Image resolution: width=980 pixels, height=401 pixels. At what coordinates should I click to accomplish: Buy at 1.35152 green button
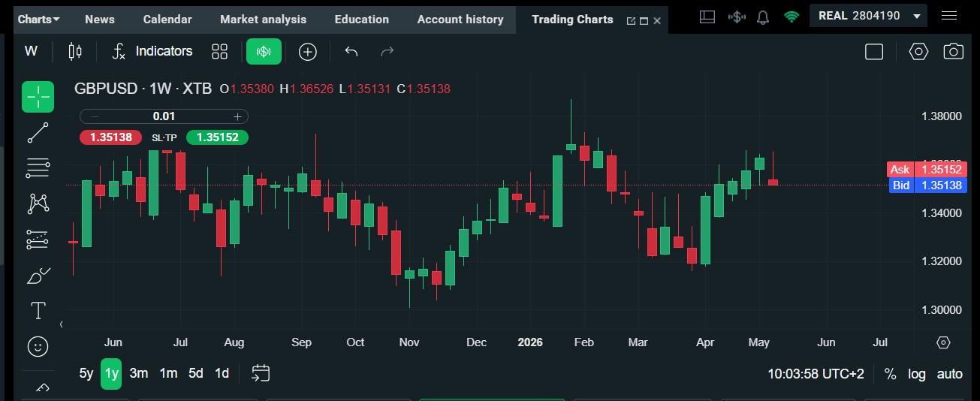[x=217, y=137]
